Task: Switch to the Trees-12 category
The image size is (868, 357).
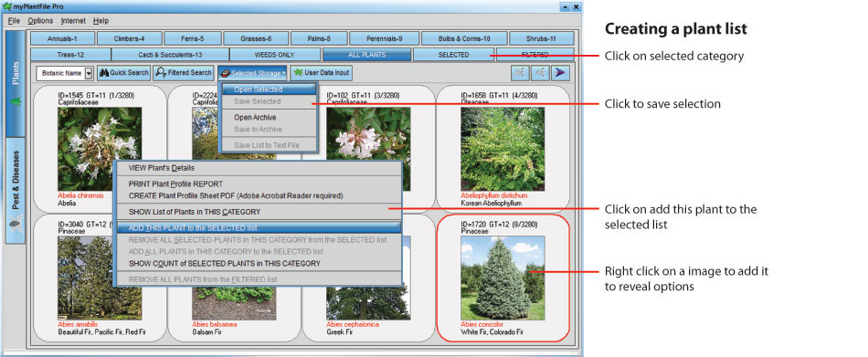Action: pos(70,55)
